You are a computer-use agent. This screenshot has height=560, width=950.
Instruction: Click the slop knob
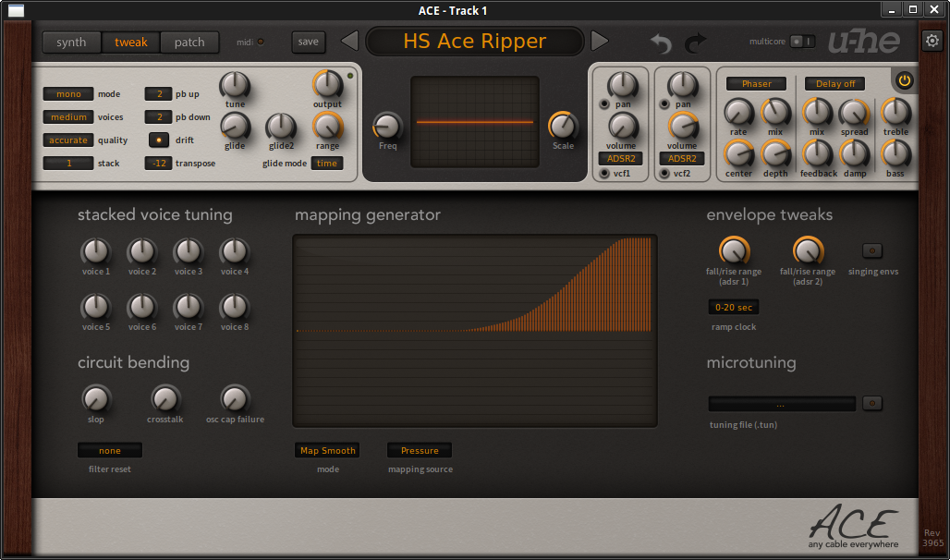[x=96, y=399]
